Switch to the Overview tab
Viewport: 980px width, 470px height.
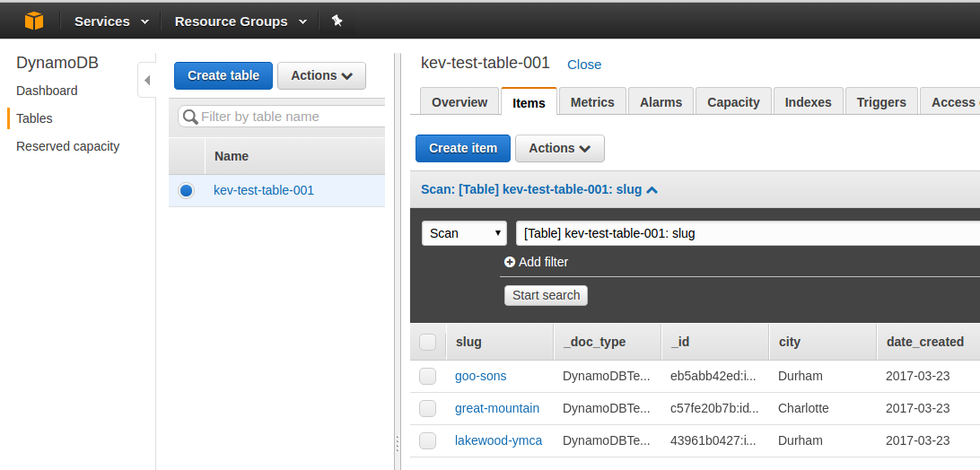(459, 102)
